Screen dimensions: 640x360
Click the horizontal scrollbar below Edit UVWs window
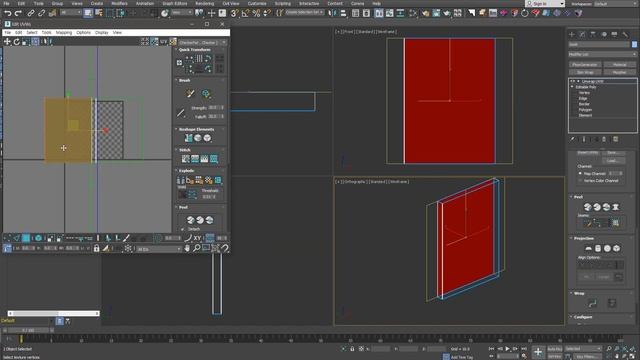click(x=53, y=313)
